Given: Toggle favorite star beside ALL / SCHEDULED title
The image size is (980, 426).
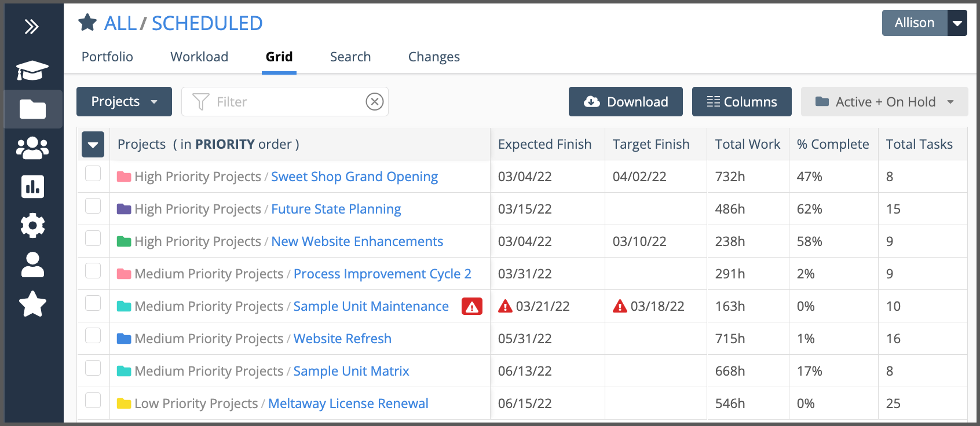Looking at the screenshot, I should pos(87,23).
